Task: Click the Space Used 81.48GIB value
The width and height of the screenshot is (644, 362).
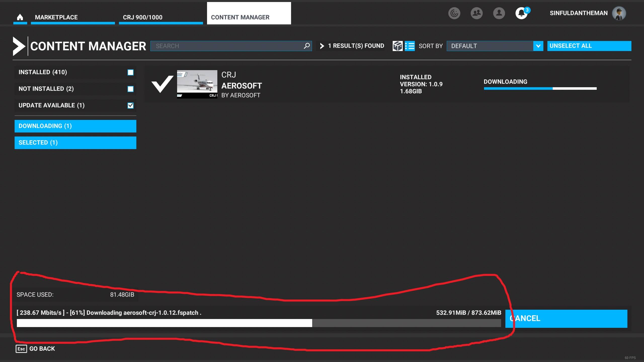Action: pyautogui.click(x=122, y=295)
